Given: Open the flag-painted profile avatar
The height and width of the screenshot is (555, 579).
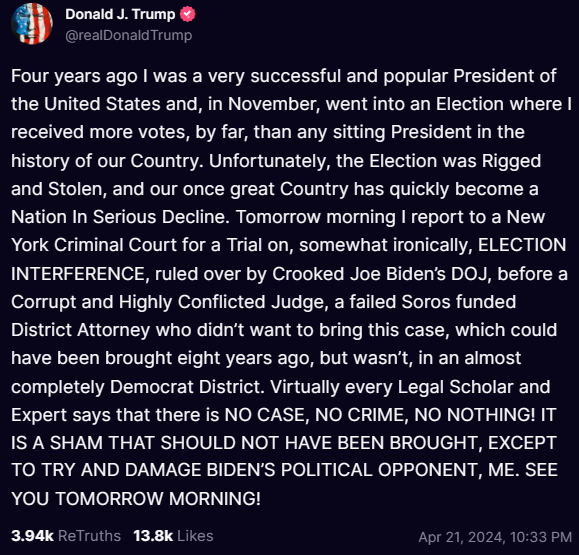Looking at the screenshot, I should click(32, 24).
